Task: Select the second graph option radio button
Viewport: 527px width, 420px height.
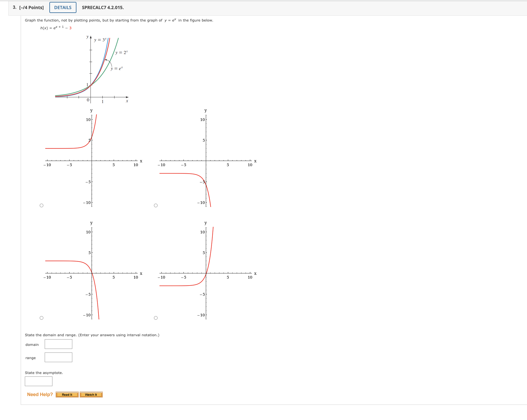Action: (156, 205)
